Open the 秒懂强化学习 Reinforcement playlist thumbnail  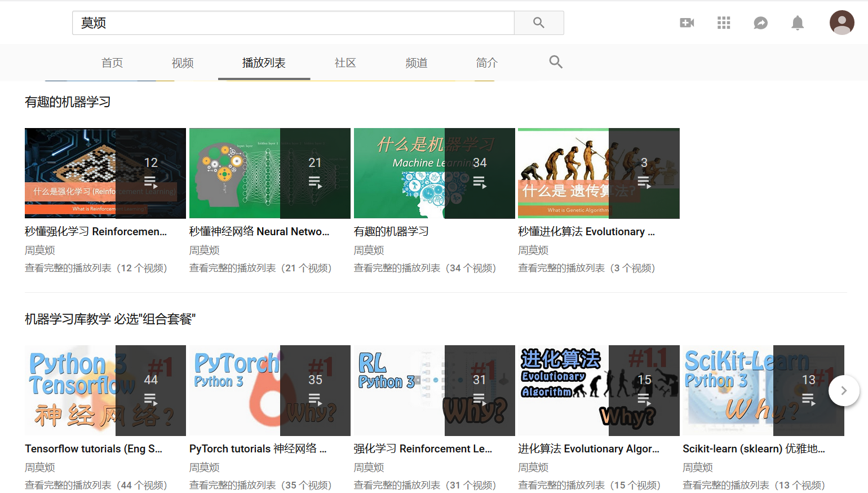click(x=105, y=173)
